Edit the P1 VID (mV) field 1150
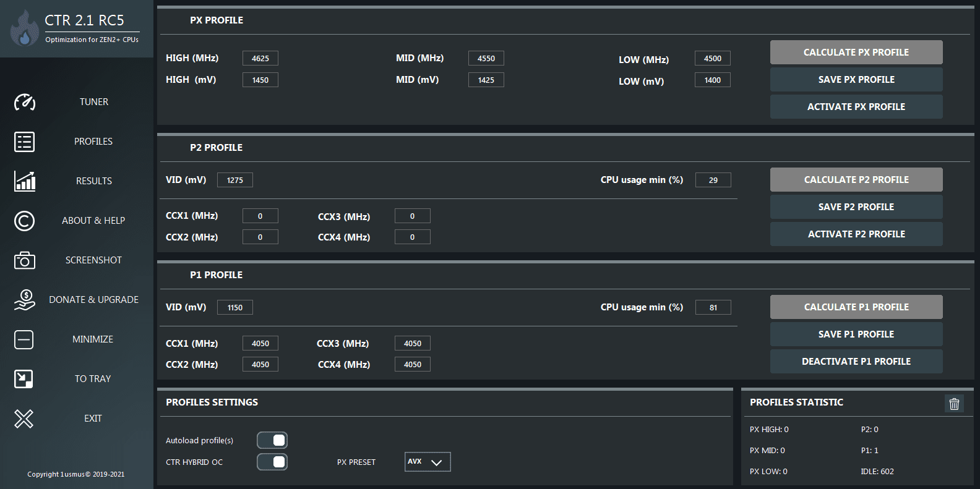 click(x=235, y=307)
